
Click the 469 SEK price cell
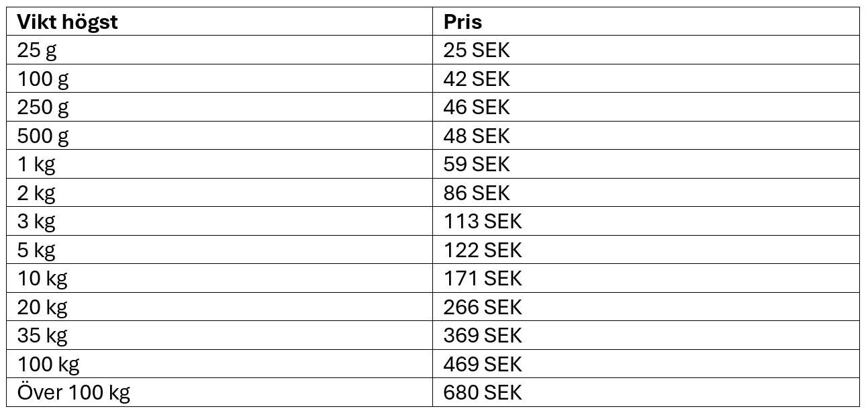click(x=482, y=365)
